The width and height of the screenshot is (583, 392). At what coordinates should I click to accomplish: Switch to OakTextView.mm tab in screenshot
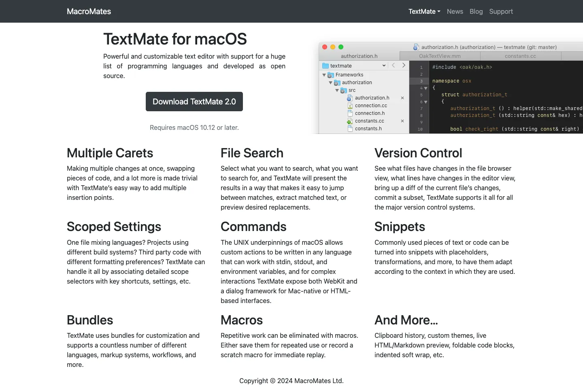coord(440,56)
